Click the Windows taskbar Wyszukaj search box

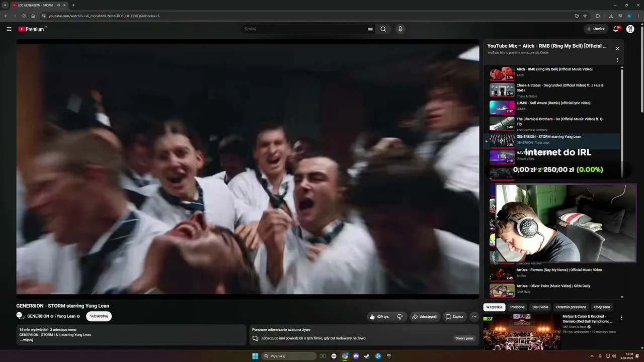[x=290, y=356]
